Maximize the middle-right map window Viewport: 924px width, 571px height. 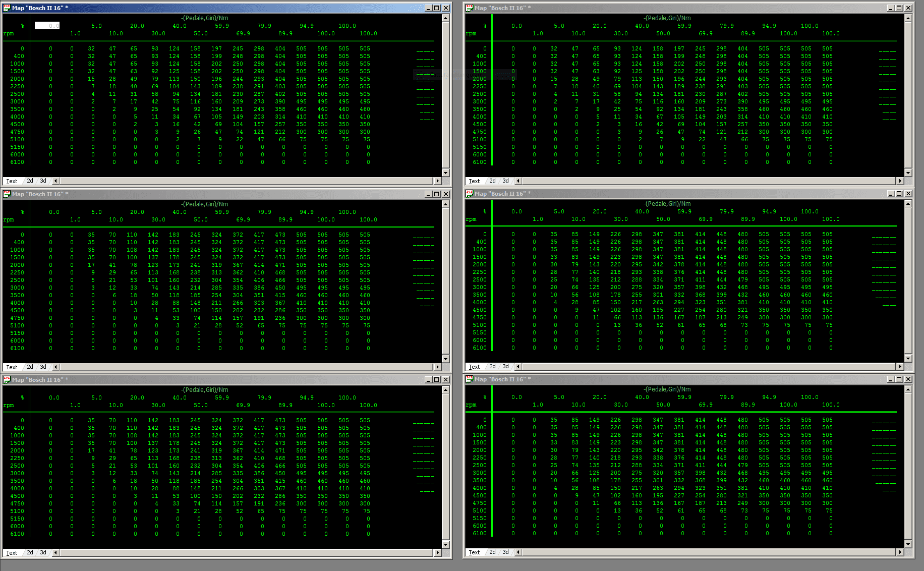click(899, 194)
